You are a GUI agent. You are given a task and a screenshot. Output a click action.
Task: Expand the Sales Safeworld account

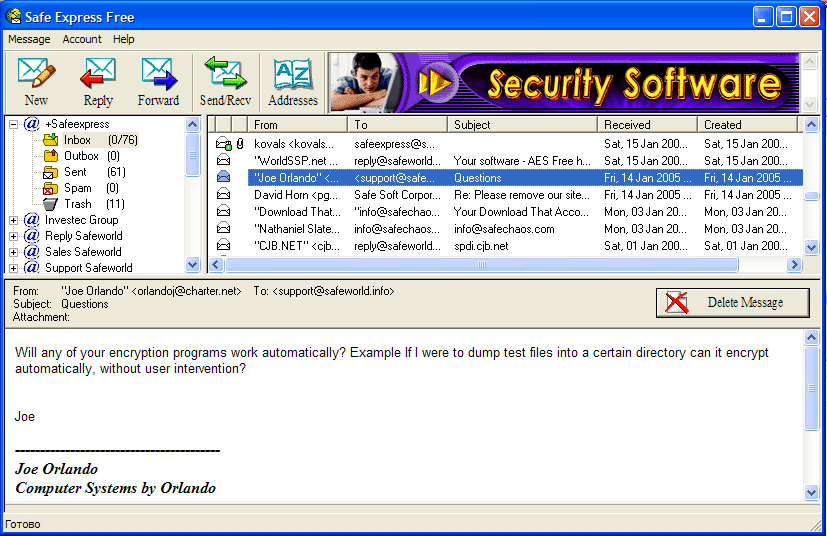pyautogui.click(x=14, y=252)
